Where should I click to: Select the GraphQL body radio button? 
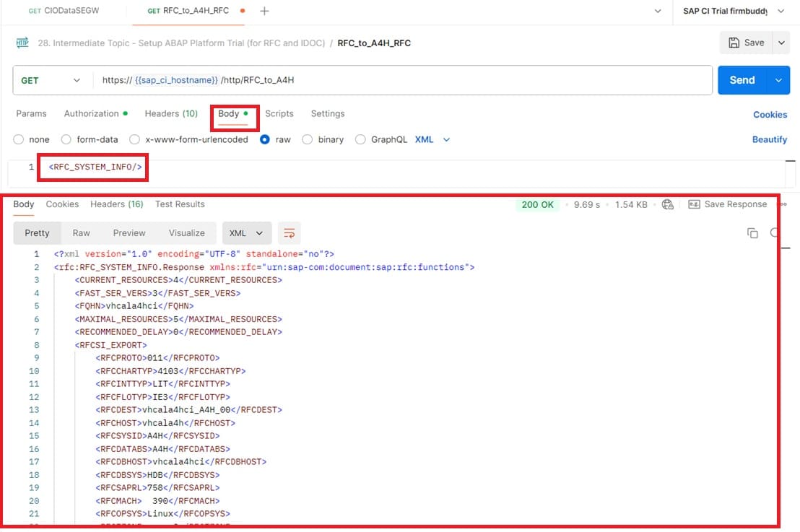360,139
